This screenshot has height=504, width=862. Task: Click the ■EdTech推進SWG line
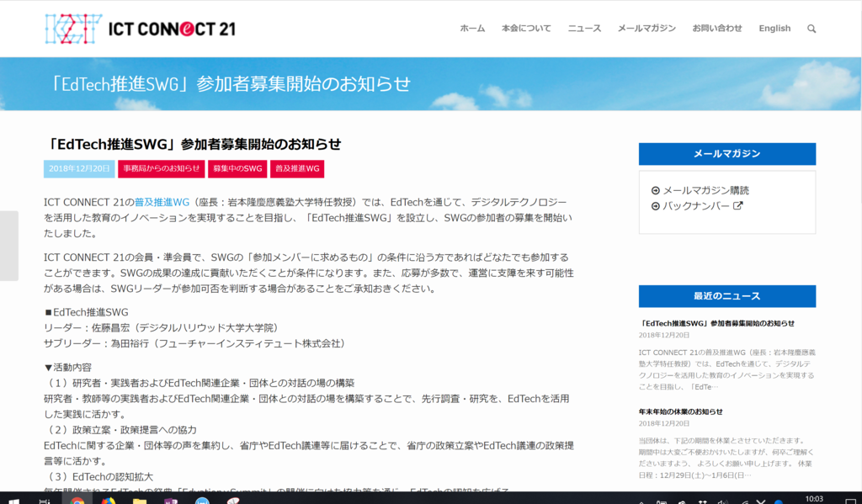87,313
